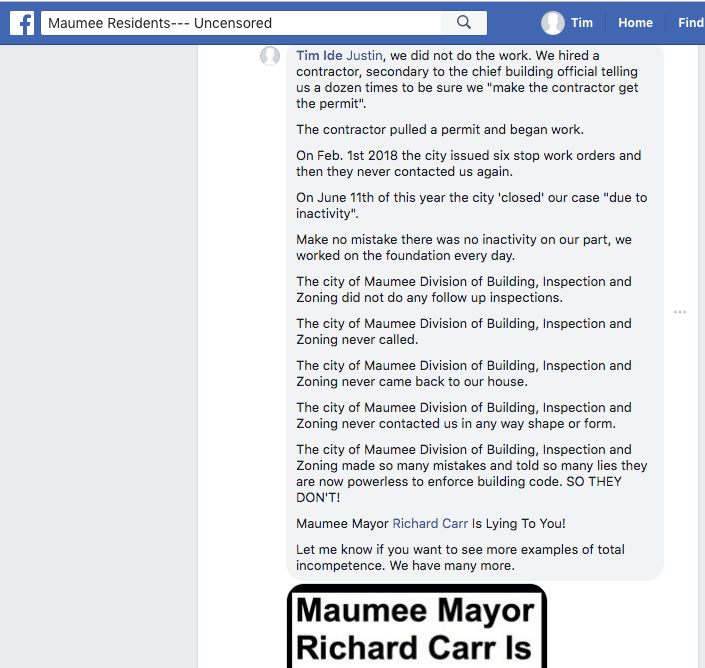This screenshot has width=705, height=668.
Task: Open the Richard Carr tagged link
Action: [x=430, y=523]
